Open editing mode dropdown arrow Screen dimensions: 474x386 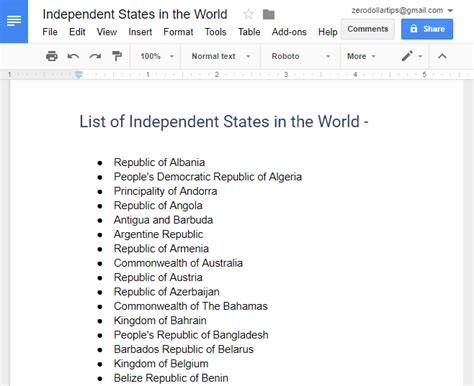420,56
